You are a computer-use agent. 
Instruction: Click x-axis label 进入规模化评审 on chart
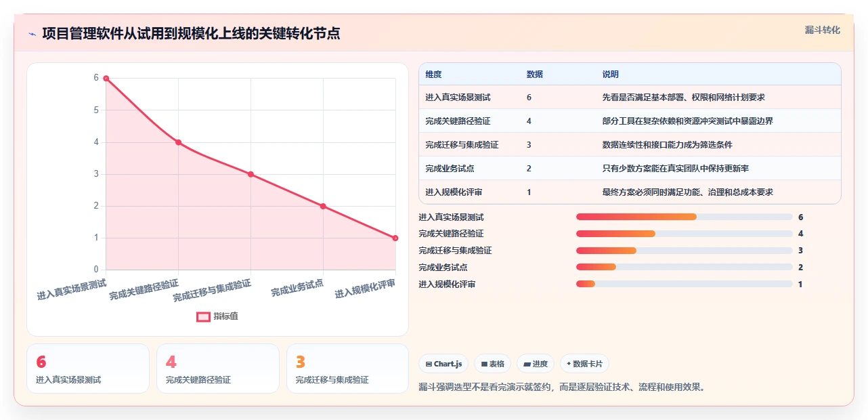coord(365,288)
